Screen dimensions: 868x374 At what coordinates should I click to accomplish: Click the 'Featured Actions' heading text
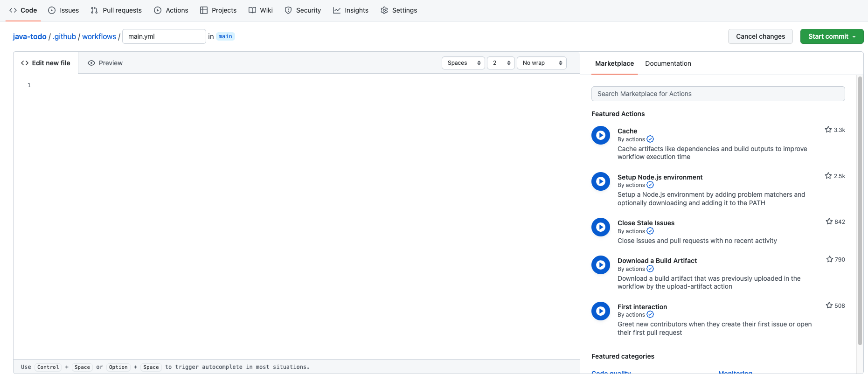coord(618,114)
